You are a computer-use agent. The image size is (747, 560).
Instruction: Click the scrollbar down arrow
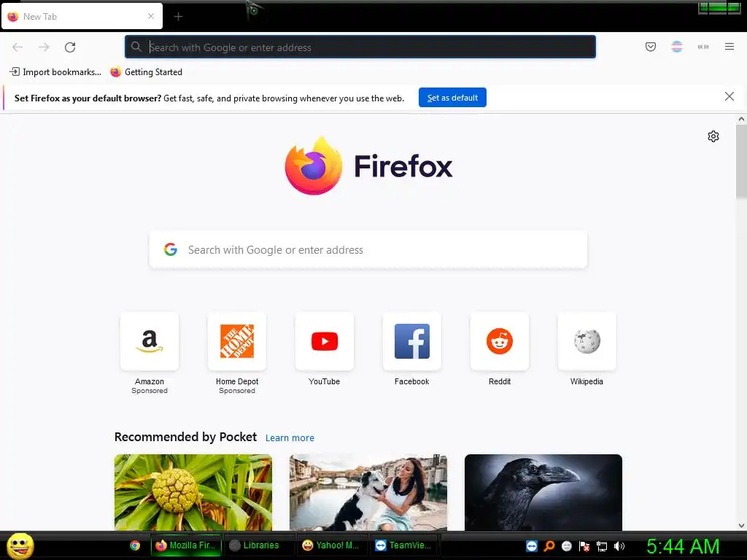pyautogui.click(x=741, y=526)
